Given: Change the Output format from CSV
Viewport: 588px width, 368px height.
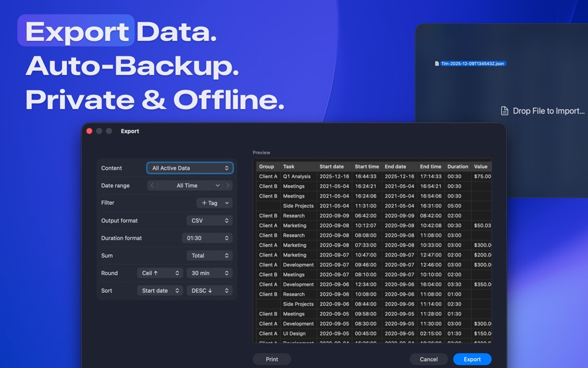Looking at the screenshot, I should pyautogui.click(x=209, y=220).
